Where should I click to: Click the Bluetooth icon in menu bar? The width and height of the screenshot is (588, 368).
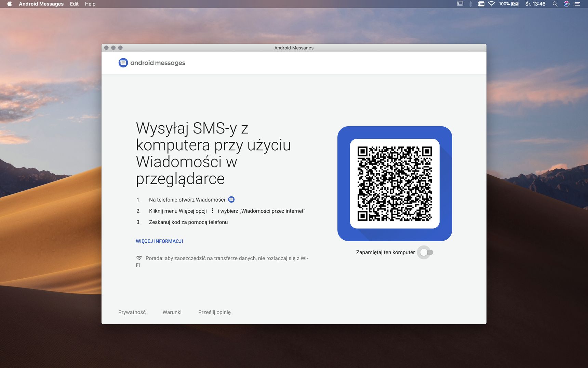(470, 4)
